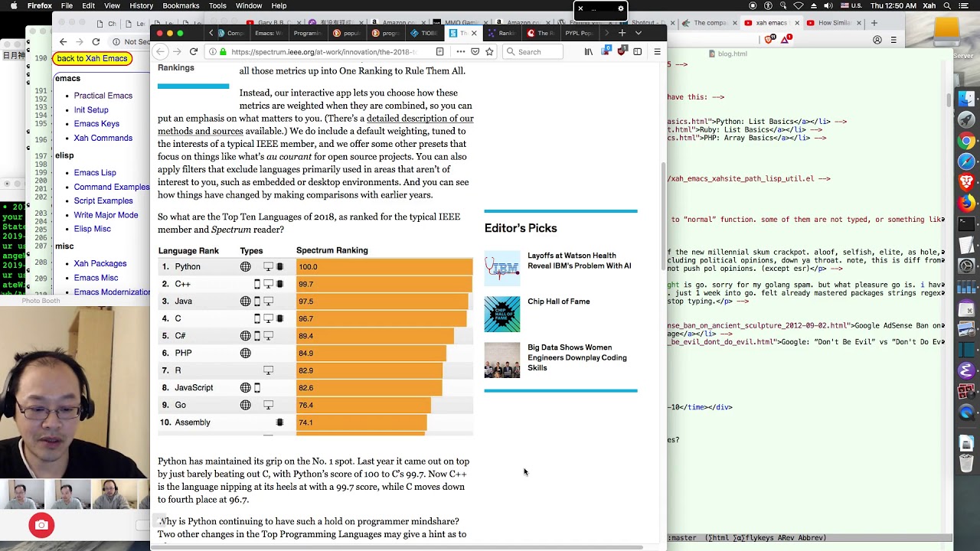The height and width of the screenshot is (551, 980).
Task: Open System Preferences gear in Dock
Action: 966,266
